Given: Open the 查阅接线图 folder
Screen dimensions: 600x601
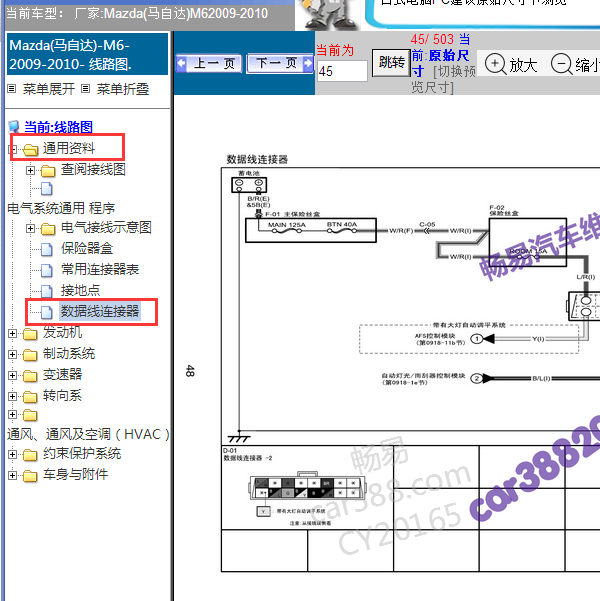Looking at the screenshot, I should click(93, 169).
